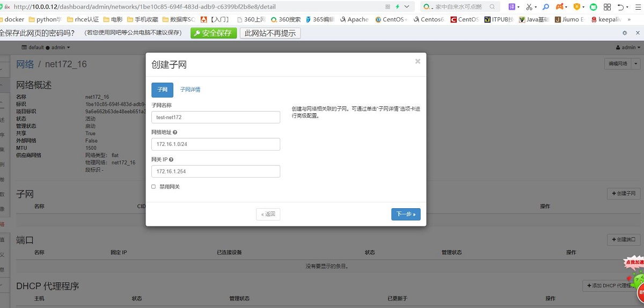644x308 pixels.
Task: Click the green round reader icon
Action: coord(594,7)
